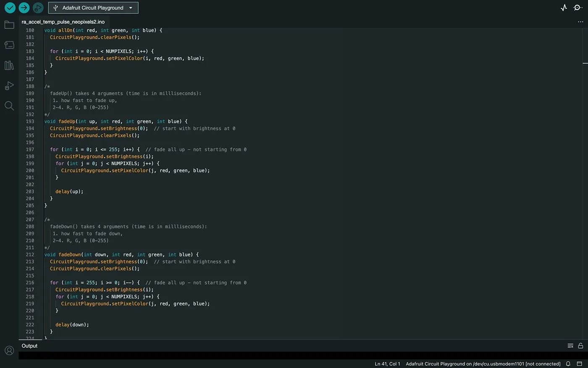Click the 'for (int i = 255; i >= 0; i--)' line
Screen dimensions: 588x368
[x=95, y=283]
